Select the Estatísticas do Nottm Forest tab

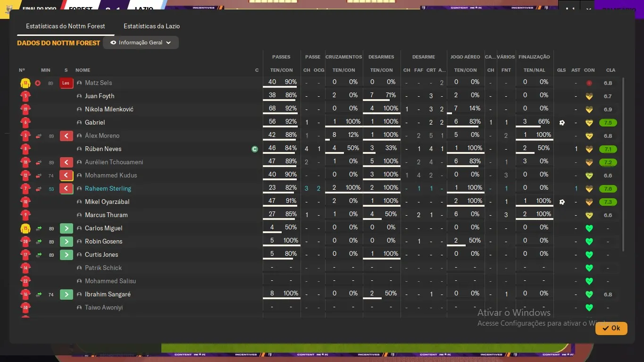point(66,26)
